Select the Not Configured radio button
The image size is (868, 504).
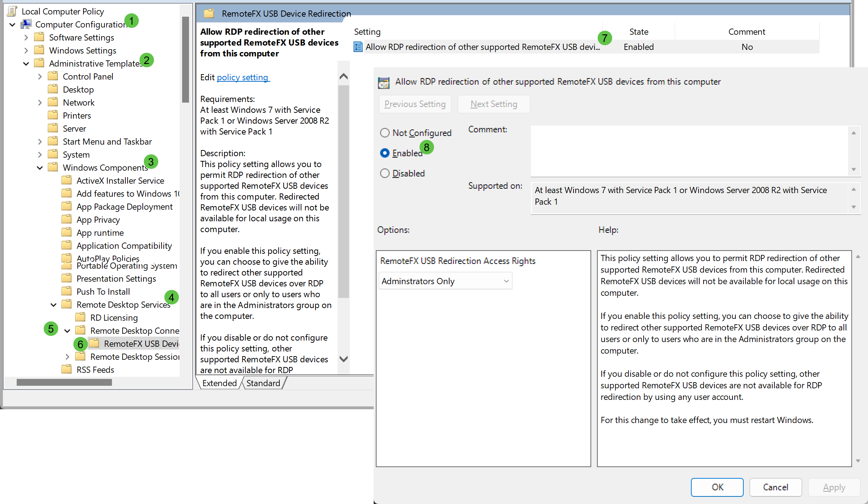385,133
